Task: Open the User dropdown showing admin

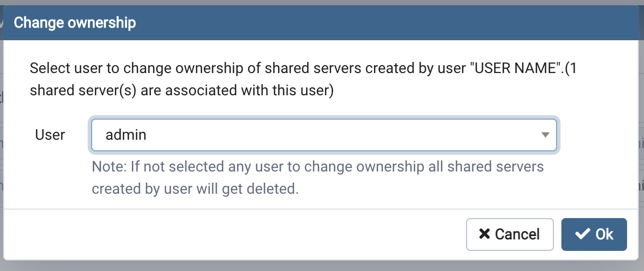Action: [x=323, y=135]
